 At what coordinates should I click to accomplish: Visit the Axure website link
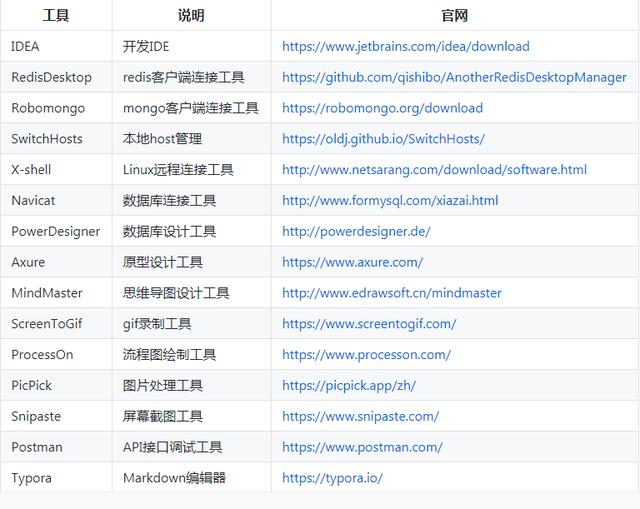click(x=352, y=262)
